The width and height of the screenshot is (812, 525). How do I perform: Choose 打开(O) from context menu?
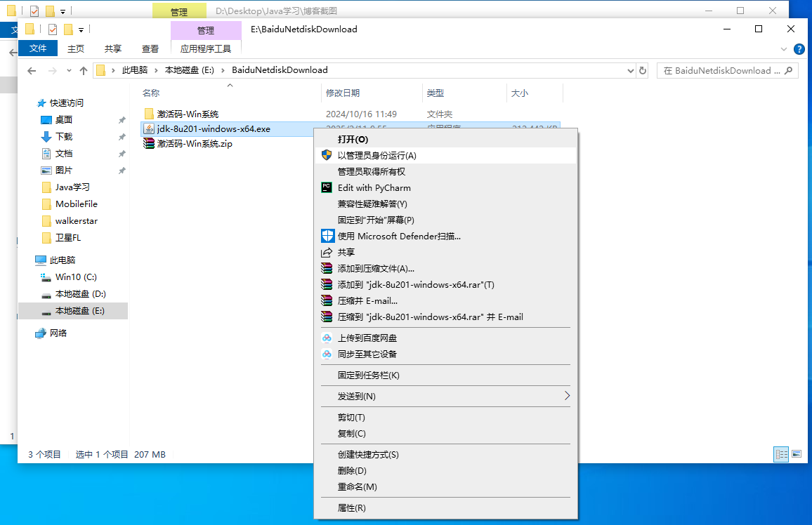point(445,139)
